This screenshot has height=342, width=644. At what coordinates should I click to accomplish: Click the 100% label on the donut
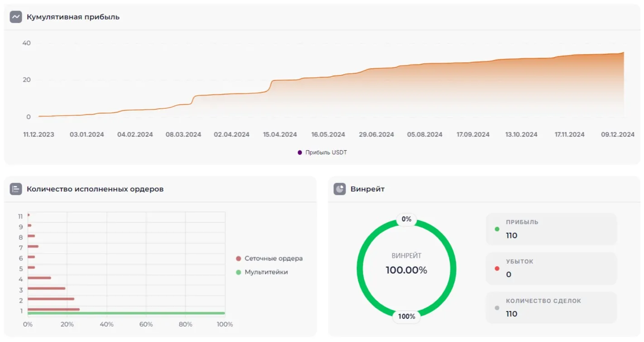coord(406,317)
